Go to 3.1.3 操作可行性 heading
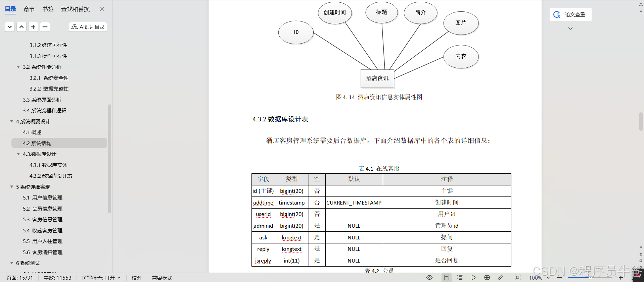 48,56
